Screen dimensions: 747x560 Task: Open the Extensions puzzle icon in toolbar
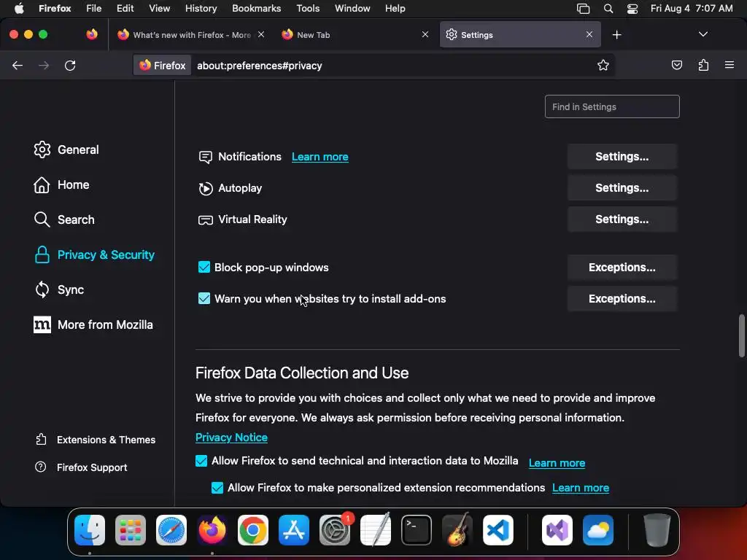coord(703,65)
